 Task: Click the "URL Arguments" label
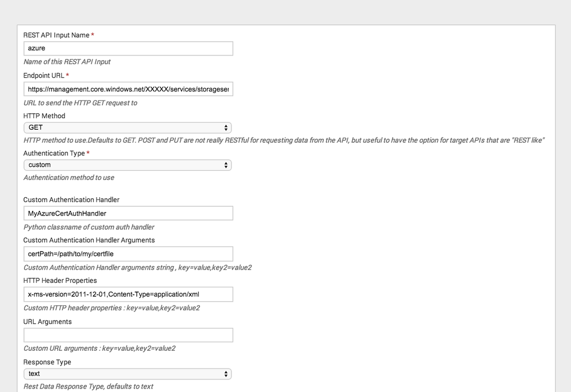click(x=47, y=322)
